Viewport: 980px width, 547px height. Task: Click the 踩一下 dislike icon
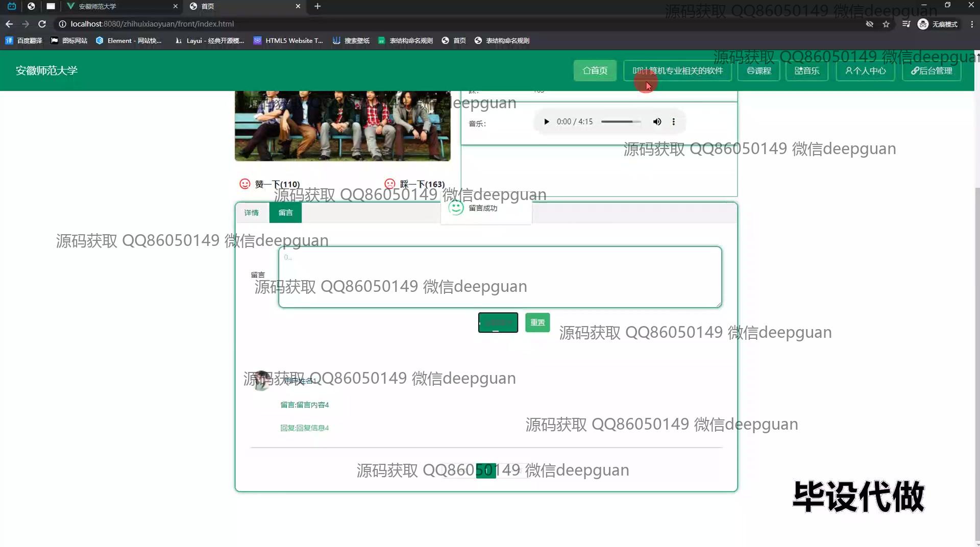click(390, 184)
